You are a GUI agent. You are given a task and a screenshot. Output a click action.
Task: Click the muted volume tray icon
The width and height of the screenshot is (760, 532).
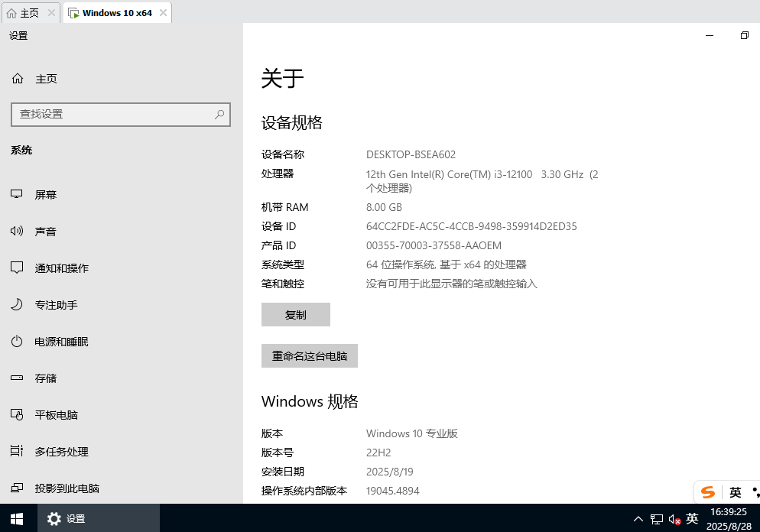[x=674, y=520]
